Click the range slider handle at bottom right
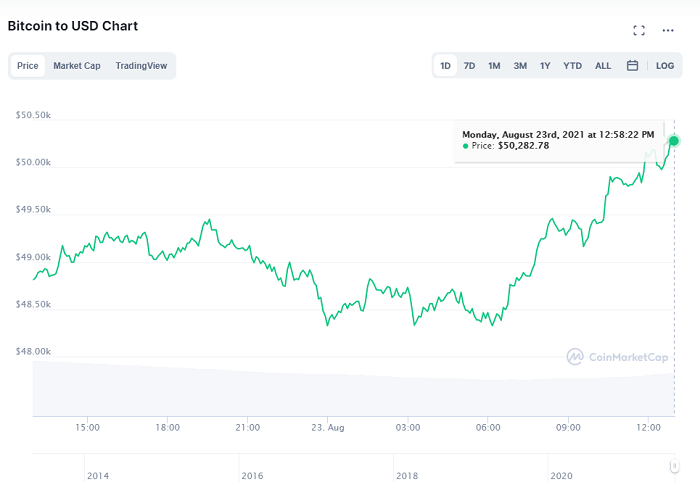Image resolution: width=700 pixels, height=490 pixels. 675,466
